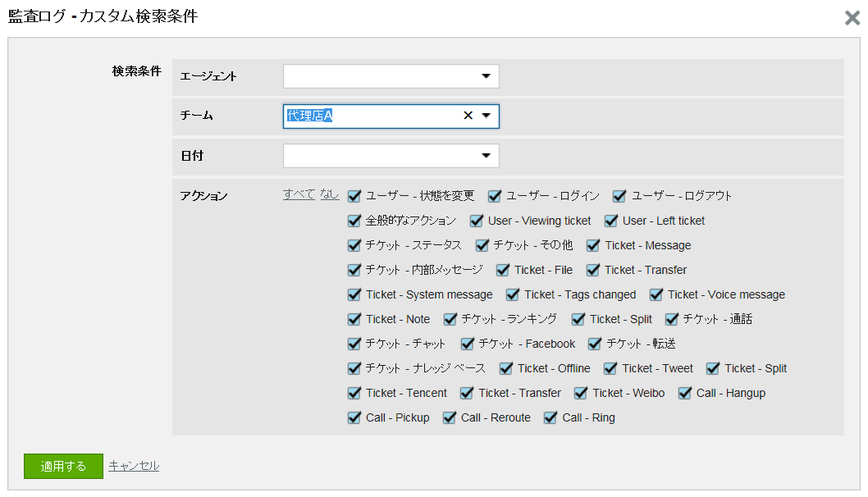Screen dimensions: 868x497
Task: Click the キャンセル link
Action: 134,466
